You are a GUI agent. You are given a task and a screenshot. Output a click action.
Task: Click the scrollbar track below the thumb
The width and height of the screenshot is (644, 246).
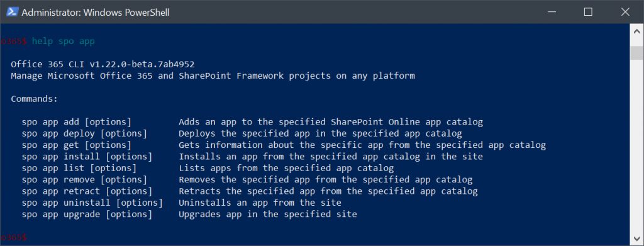[x=636, y=146]
